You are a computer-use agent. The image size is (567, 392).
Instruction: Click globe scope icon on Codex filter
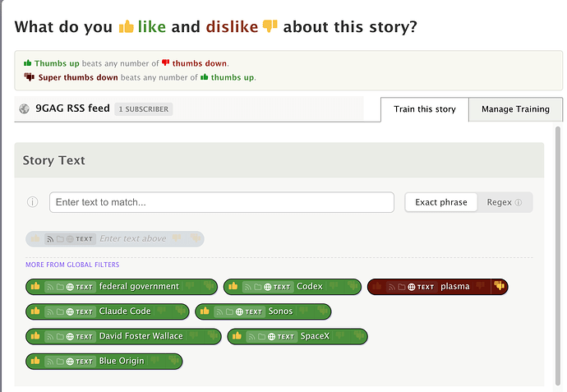268,287
